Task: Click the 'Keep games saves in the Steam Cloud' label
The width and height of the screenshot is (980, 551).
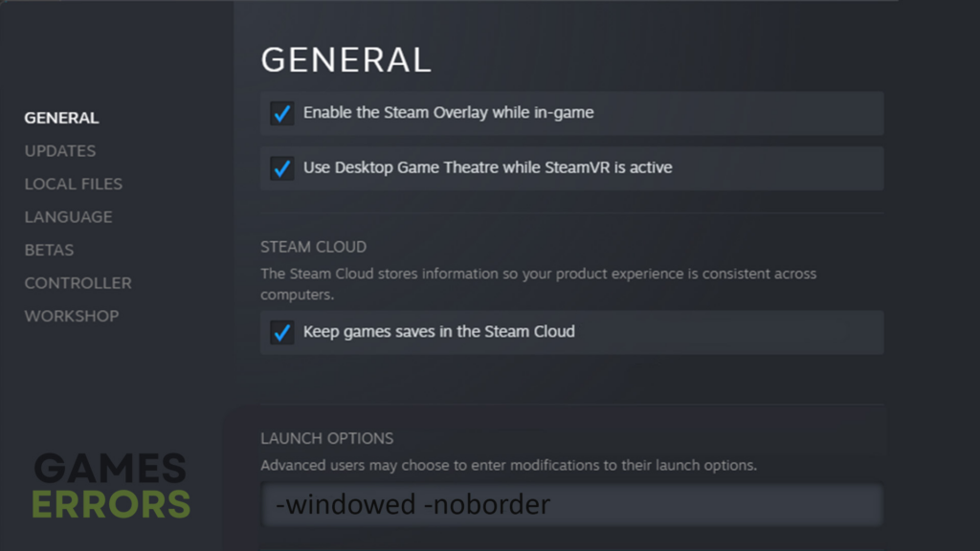Action: [438, 332]
